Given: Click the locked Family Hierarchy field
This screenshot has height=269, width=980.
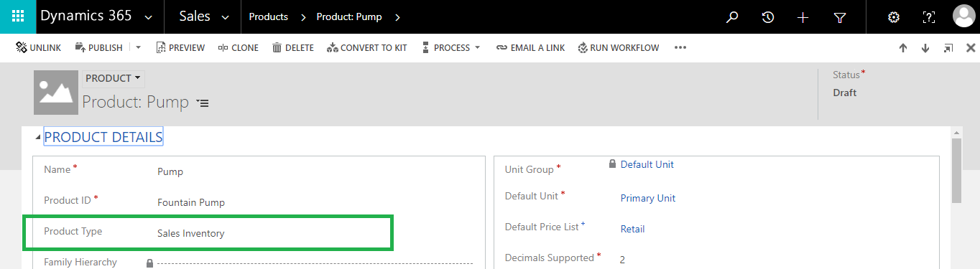Looking at the screenshot, I should pyautogui.click(x=315, y=263).
